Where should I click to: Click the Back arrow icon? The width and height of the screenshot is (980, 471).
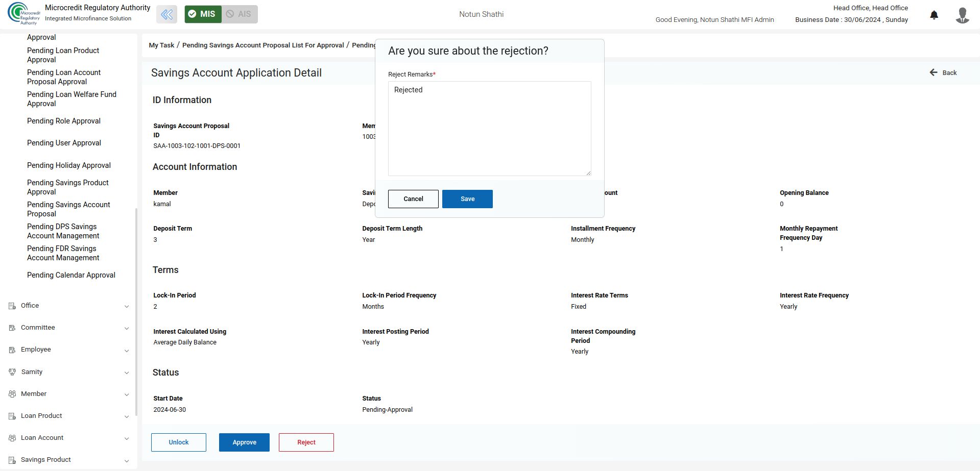(x=934, y=72)
